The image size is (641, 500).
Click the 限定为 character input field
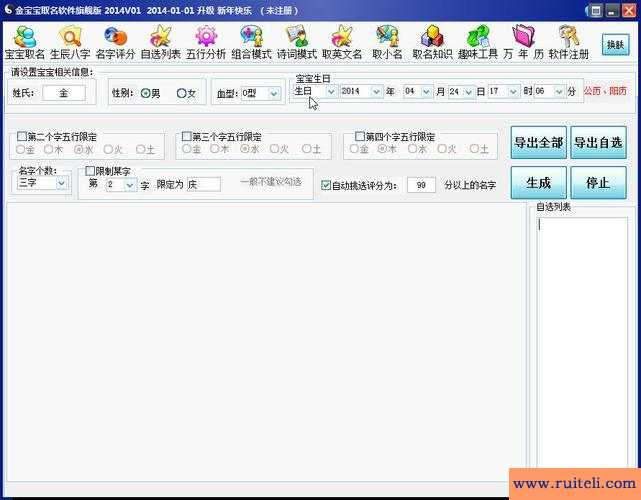click(204, 184)
